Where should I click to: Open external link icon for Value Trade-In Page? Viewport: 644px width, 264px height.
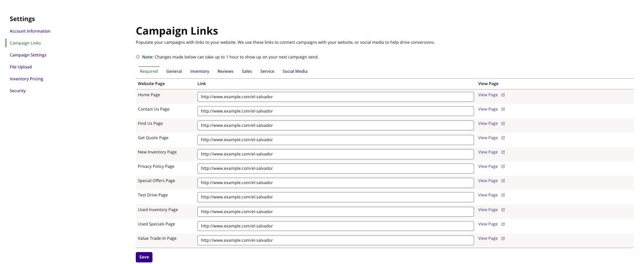pyautogui.click(x=503, y=239)
